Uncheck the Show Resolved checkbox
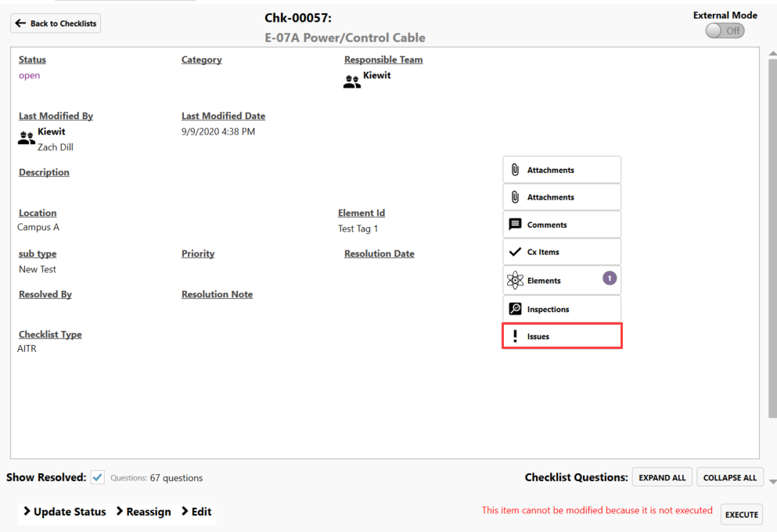This screenshot has height=532, width=777. click(x=98, y=477)
